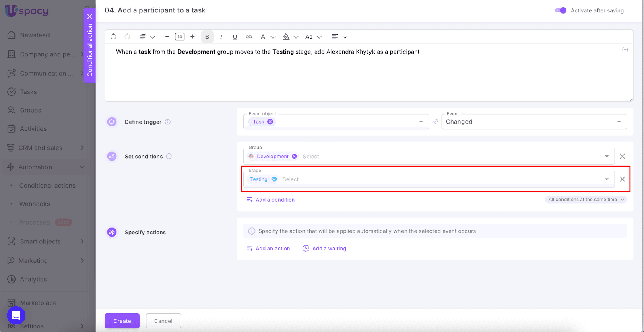Open Conditional actions in sidebar
Screen dimensions: 644x332
[x=47, y=186]
